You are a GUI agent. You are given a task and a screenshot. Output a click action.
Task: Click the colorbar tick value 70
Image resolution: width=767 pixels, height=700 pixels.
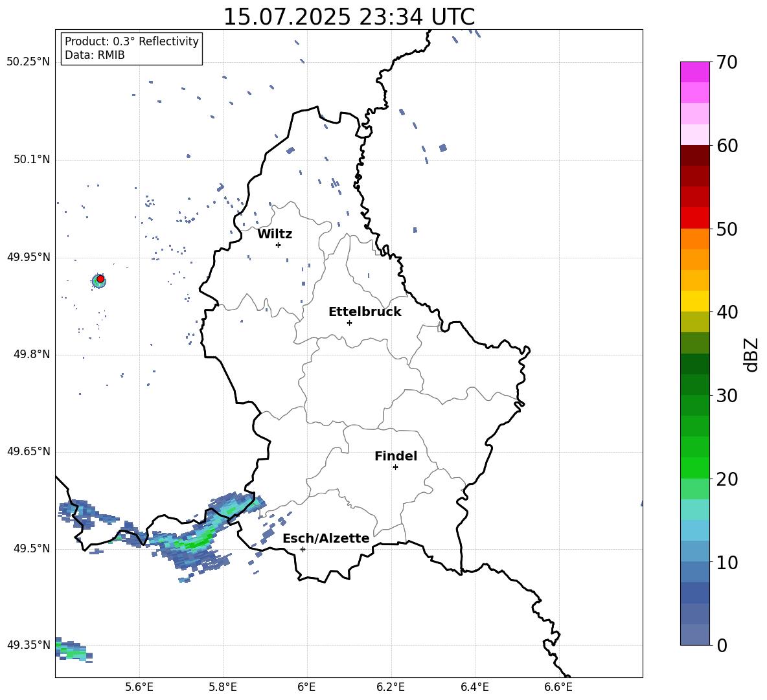(x=727, y=63)
